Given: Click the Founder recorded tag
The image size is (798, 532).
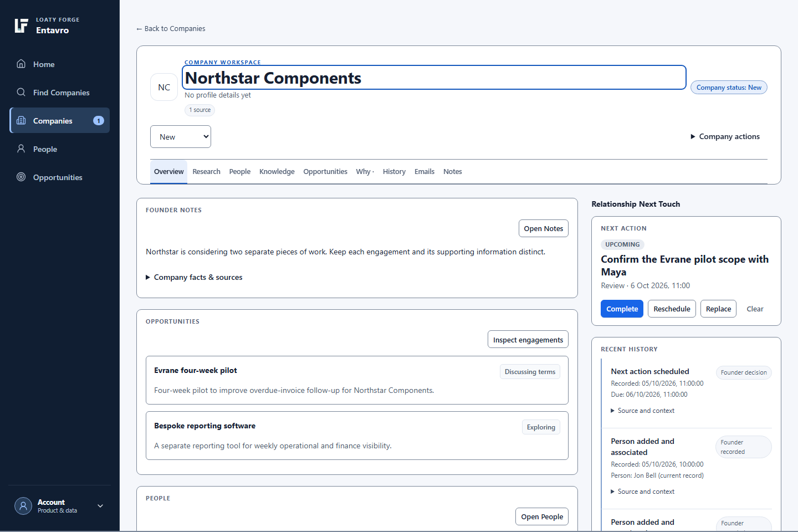Looking at the screenshot, I should [x=744, y=447].
